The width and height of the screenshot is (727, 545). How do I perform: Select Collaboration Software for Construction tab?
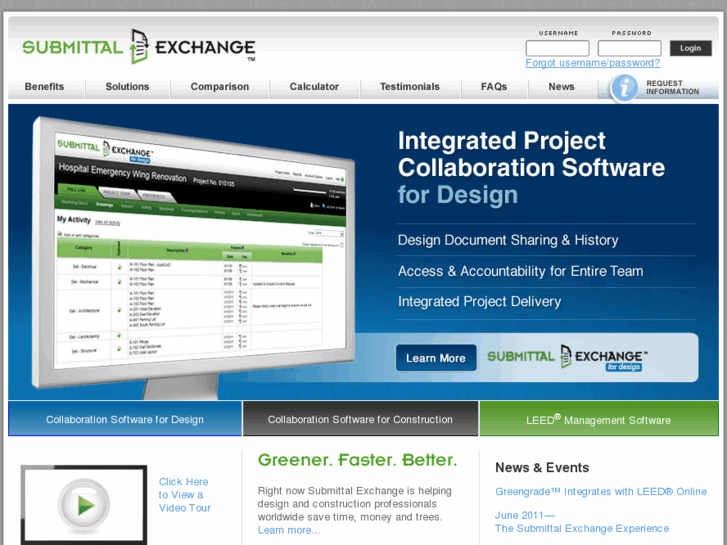360,419
